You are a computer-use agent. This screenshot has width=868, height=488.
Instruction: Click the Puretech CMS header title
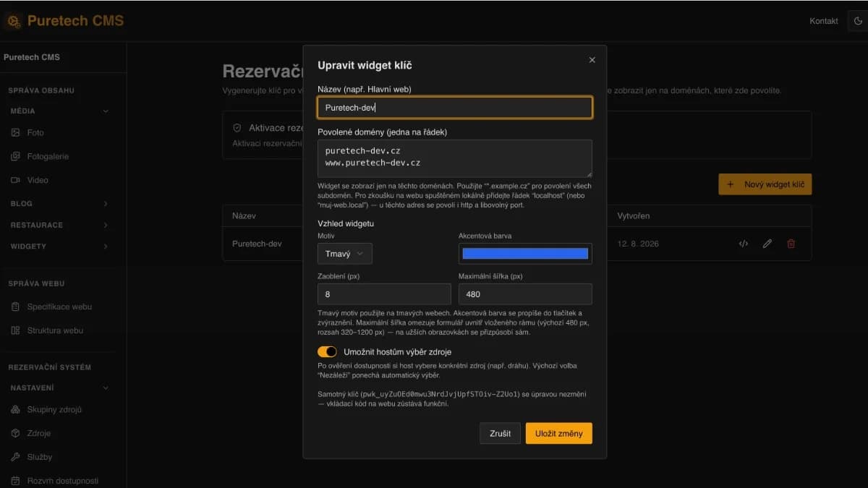75,21
